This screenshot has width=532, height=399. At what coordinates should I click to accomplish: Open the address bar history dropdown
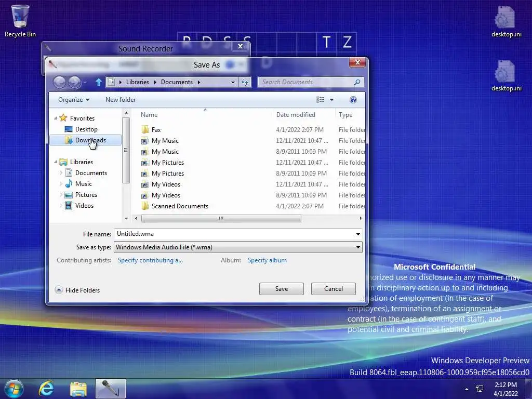pyautogui.click(x=233, y=82)
